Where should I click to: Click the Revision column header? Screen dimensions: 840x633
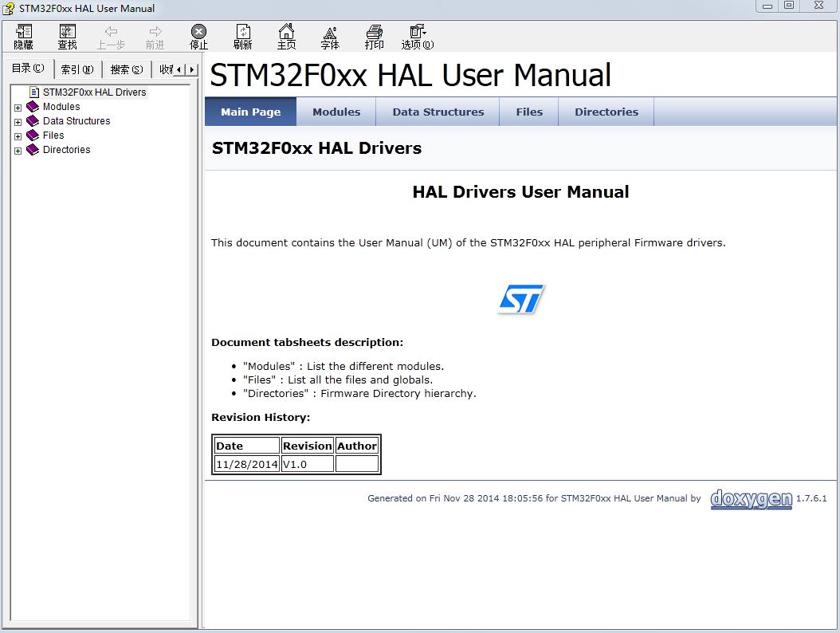coord(308,446)
